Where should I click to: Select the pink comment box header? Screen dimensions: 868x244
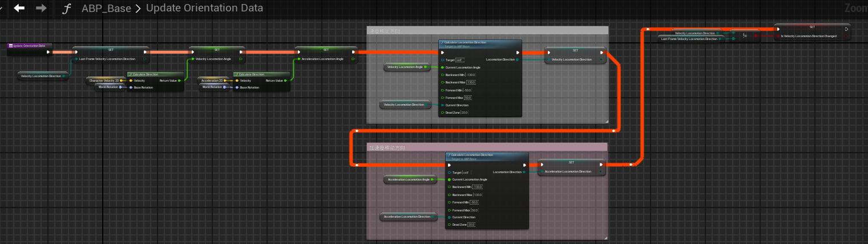click(x=487, y=147)
